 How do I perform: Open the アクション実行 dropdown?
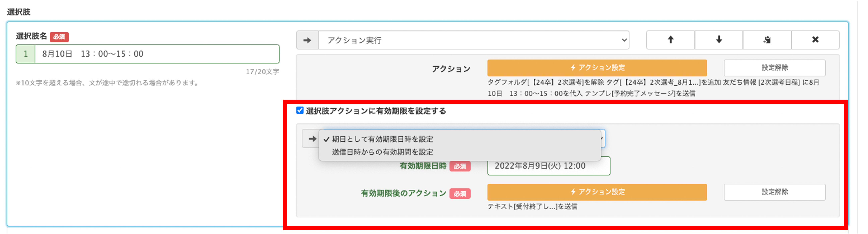[473, 40]
